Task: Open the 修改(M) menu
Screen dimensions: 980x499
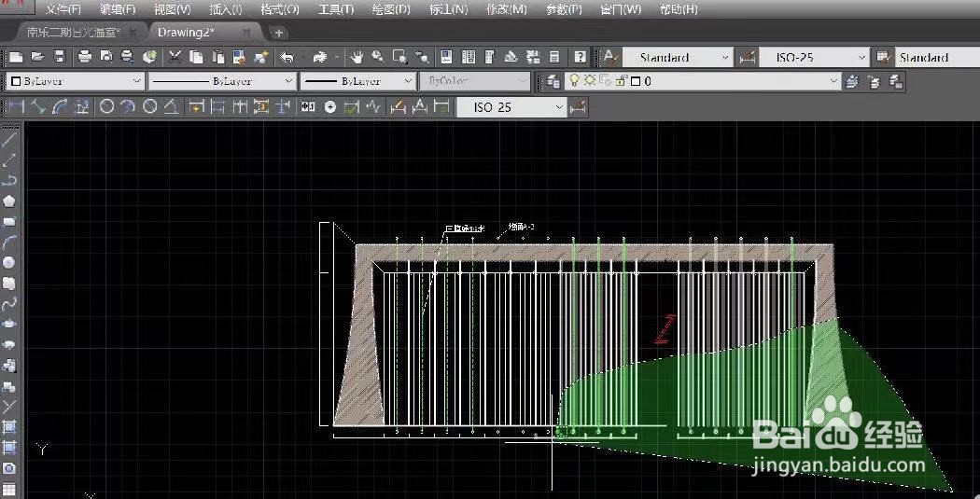Action: pos(508,9)
